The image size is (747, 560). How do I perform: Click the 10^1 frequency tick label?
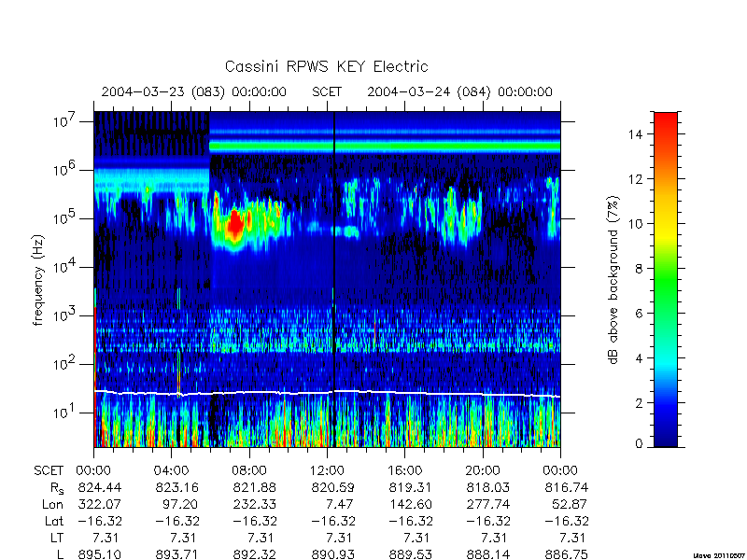click(x=65, y=413)
